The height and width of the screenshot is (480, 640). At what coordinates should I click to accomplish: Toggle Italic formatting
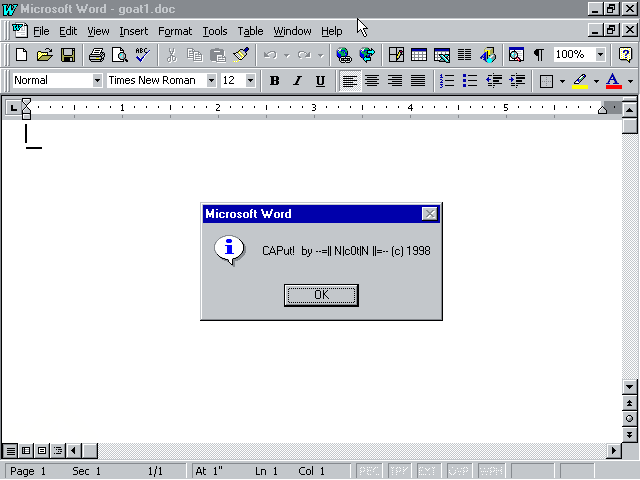298,81
